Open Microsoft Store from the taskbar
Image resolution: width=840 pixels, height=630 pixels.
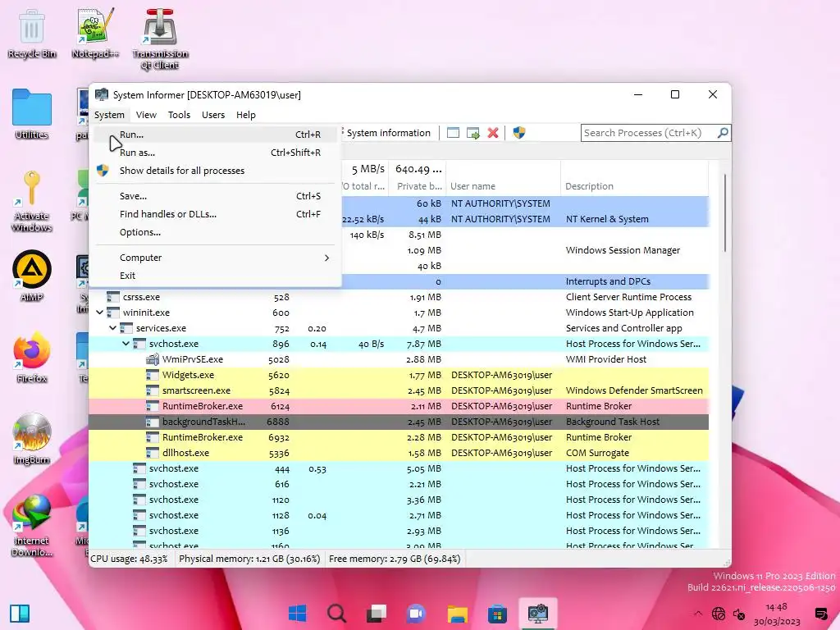pyautogui.click(x=497, y=614)
